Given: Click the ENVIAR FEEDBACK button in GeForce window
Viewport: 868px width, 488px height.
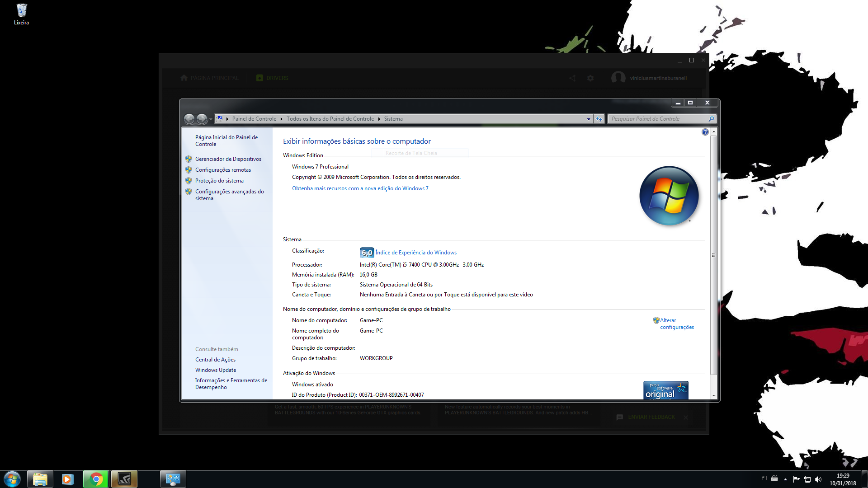Looking at the screenshot, I should point(646,417).
